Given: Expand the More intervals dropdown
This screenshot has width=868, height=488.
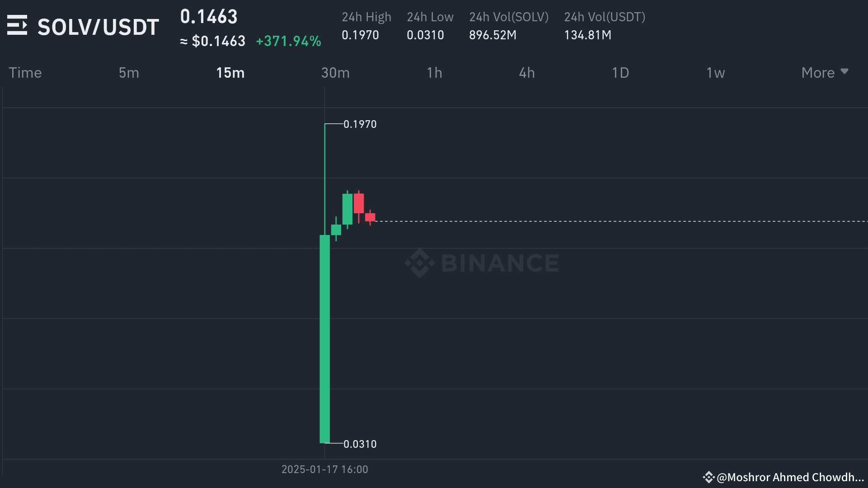Looking at the screenshot, I should (818, 73).
